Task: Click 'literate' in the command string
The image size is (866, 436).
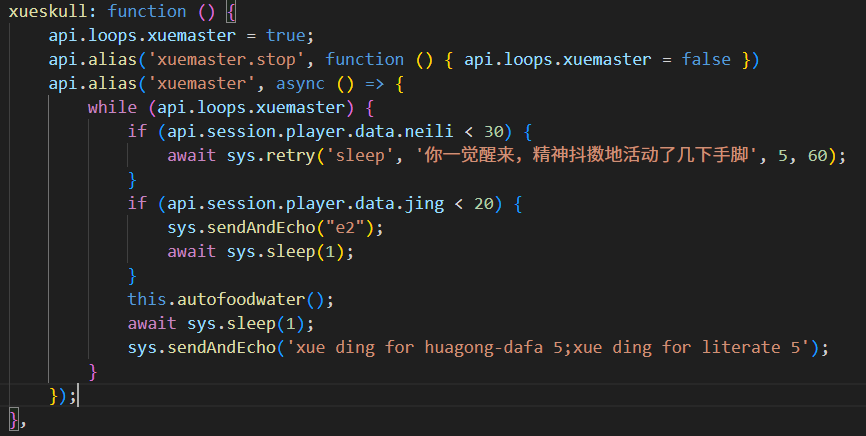Action: 741,348
